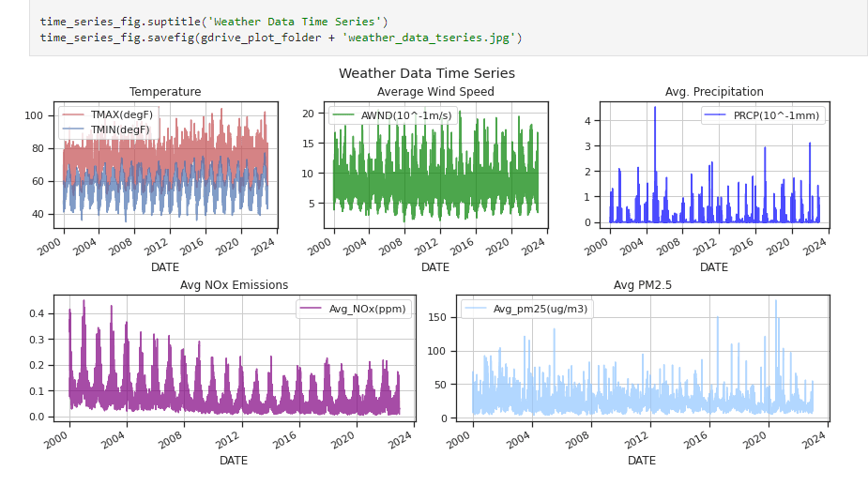Click the Avg_NOx(ppm) legend entry
The width and height of the screenshot is (868, 486).
tap(353, 309)
